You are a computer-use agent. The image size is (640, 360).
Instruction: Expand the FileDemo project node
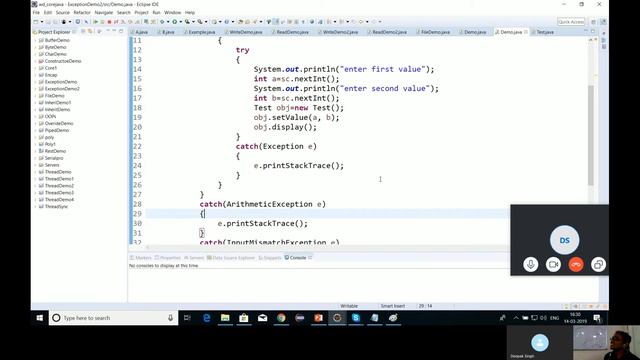pyautogui.click(x=35, y=96)
